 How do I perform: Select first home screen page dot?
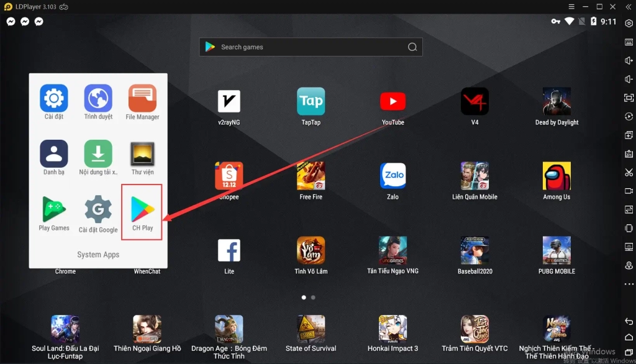(x=304, y=298)
